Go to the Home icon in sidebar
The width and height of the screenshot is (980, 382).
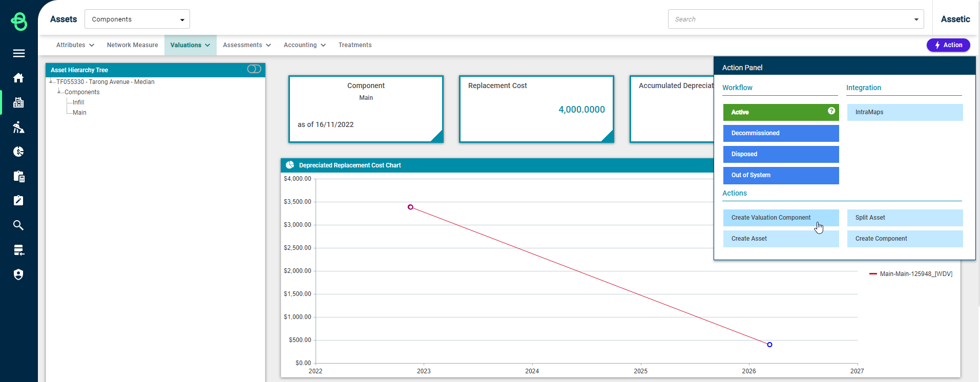19,78
